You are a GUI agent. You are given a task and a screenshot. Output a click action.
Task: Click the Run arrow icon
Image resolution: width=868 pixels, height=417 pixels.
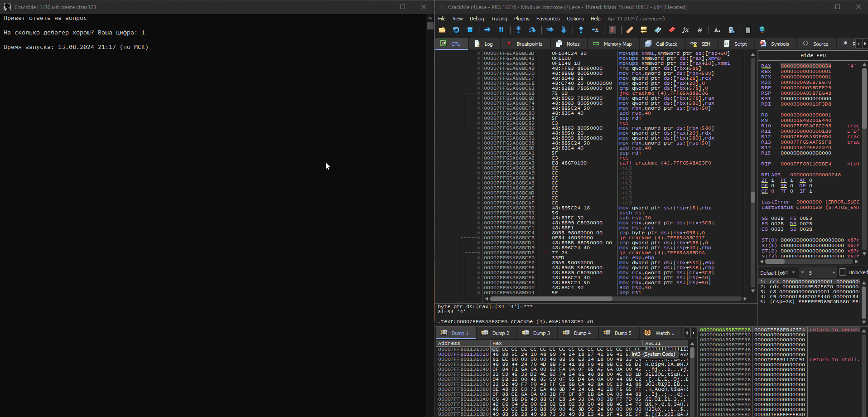click(487, 30)
